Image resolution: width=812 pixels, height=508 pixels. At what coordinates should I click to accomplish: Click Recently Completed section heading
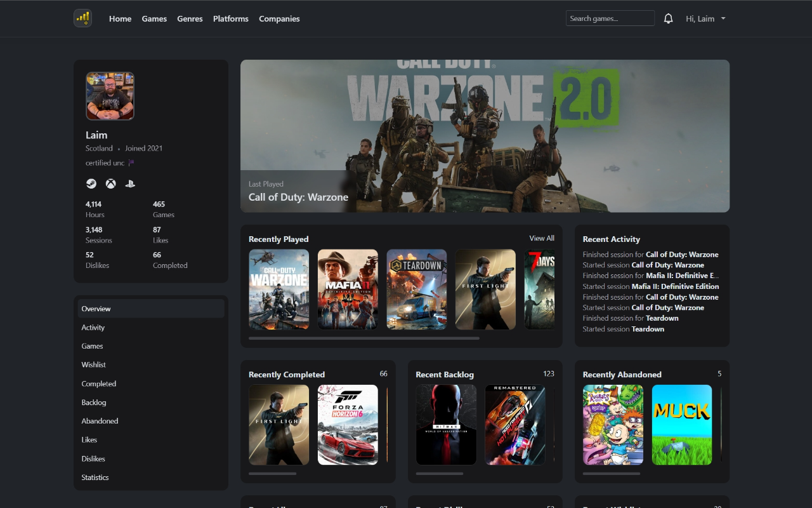[287, 375]
